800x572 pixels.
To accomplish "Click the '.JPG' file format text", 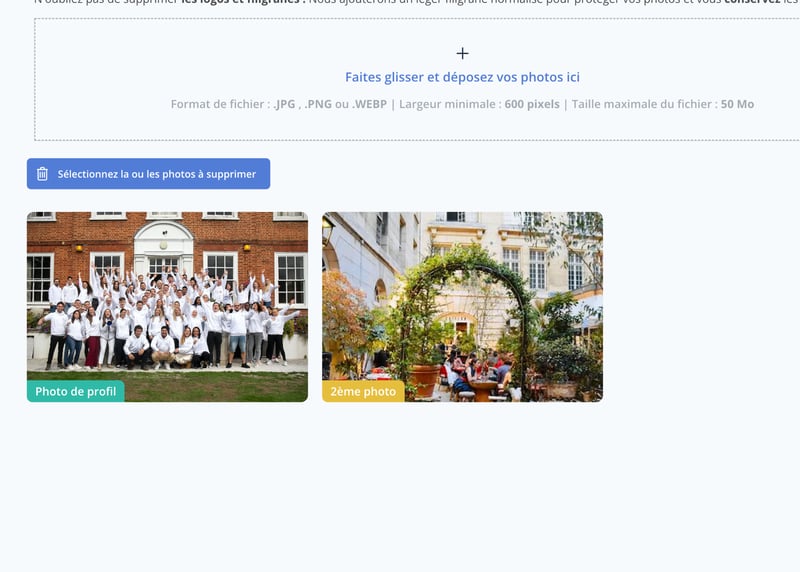I will (286, 104).
